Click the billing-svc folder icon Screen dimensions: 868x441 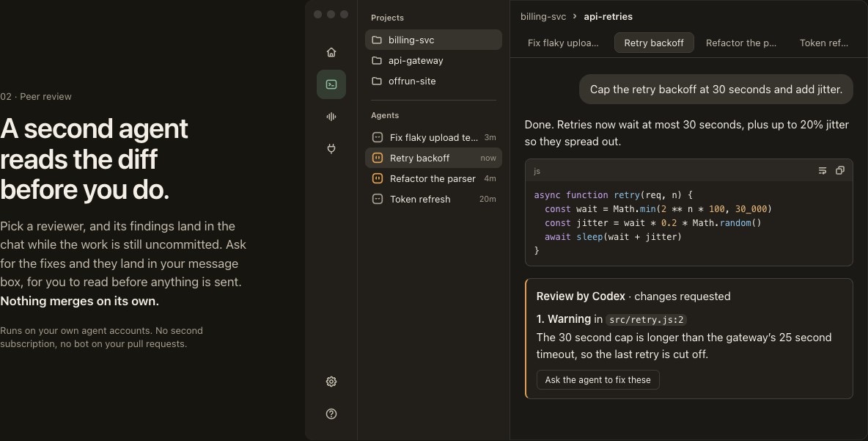(x=377, y=40)
